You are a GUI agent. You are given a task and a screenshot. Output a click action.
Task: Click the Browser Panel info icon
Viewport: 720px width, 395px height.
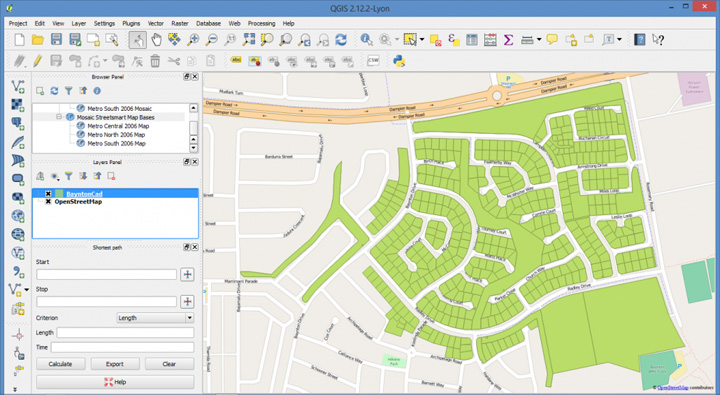[97, 91]
